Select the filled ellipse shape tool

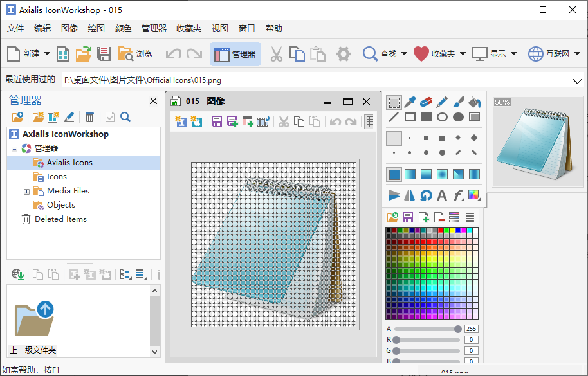point(458,117)
